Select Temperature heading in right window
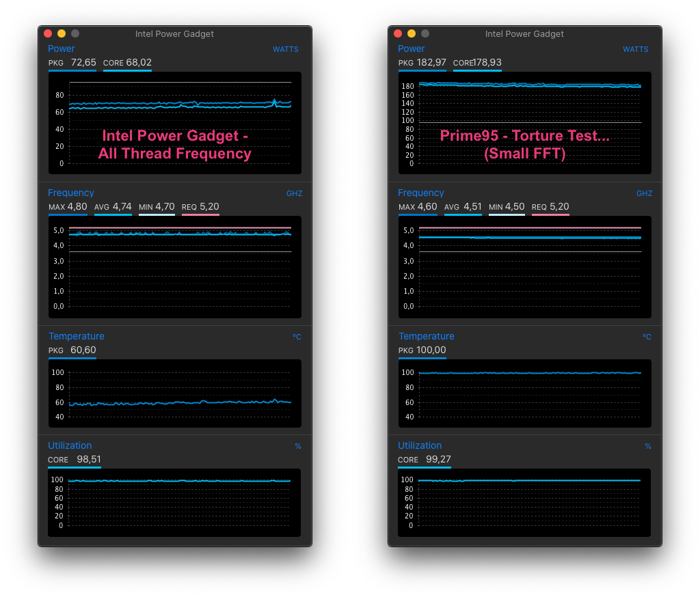Viewport: 700px width, 597px height. (x=427, y=336)
